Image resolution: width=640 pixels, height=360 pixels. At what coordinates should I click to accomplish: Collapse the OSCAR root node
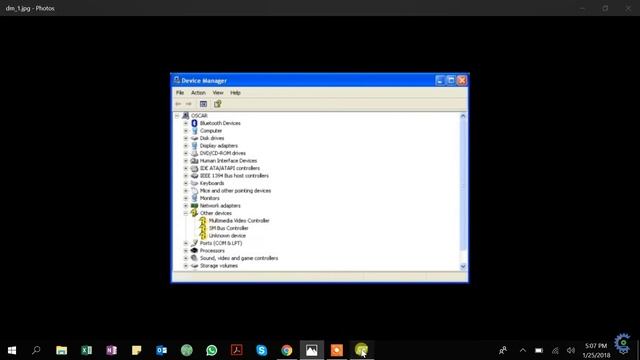point(177,116)
